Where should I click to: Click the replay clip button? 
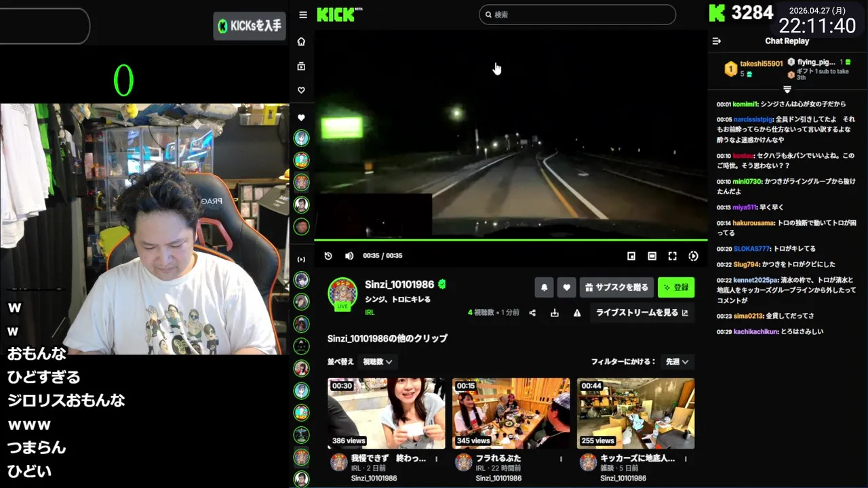[x=328, y=256]
